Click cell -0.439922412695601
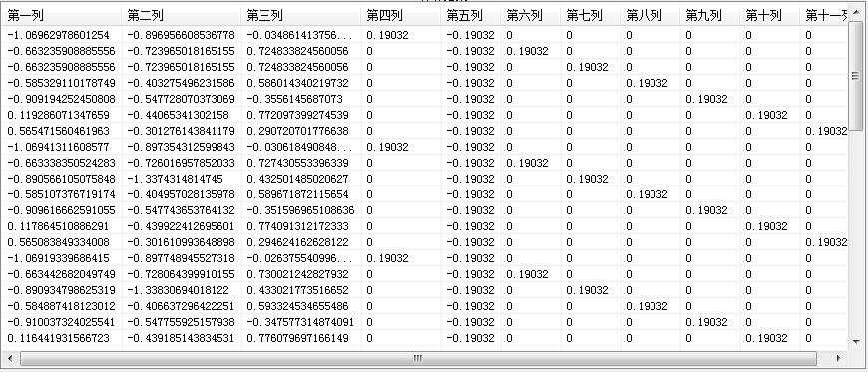Viewport: 868px width, 372px height. coord(182,227)
